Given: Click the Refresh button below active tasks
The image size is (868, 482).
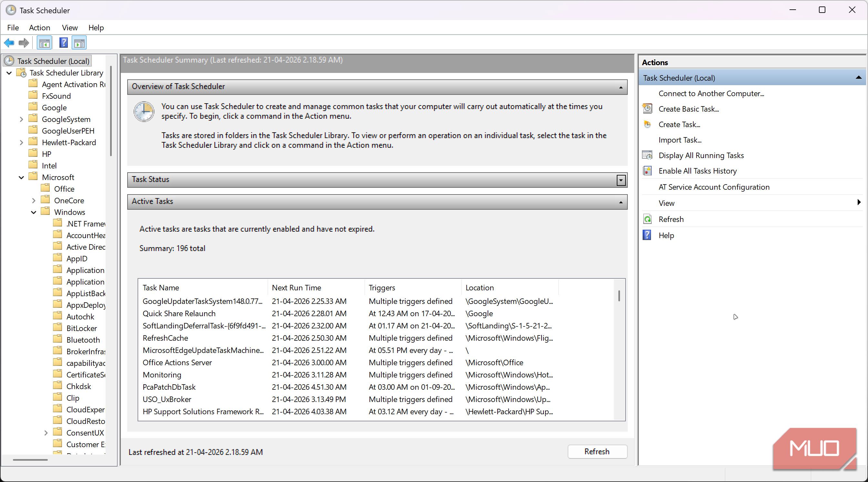Looking at the screenshot, I should coord(597,451).
